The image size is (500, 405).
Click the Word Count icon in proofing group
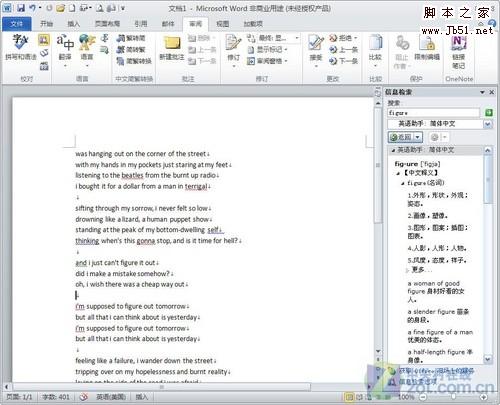(x=44, y=66)
